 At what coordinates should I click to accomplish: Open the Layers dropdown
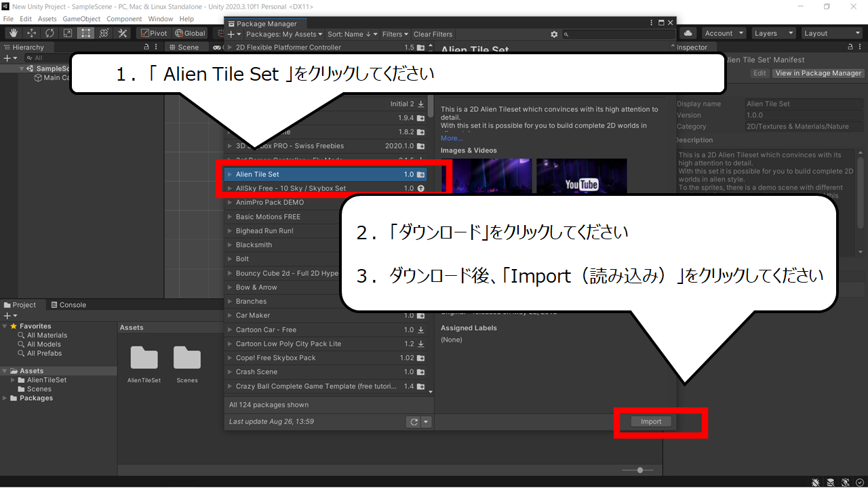773,33
